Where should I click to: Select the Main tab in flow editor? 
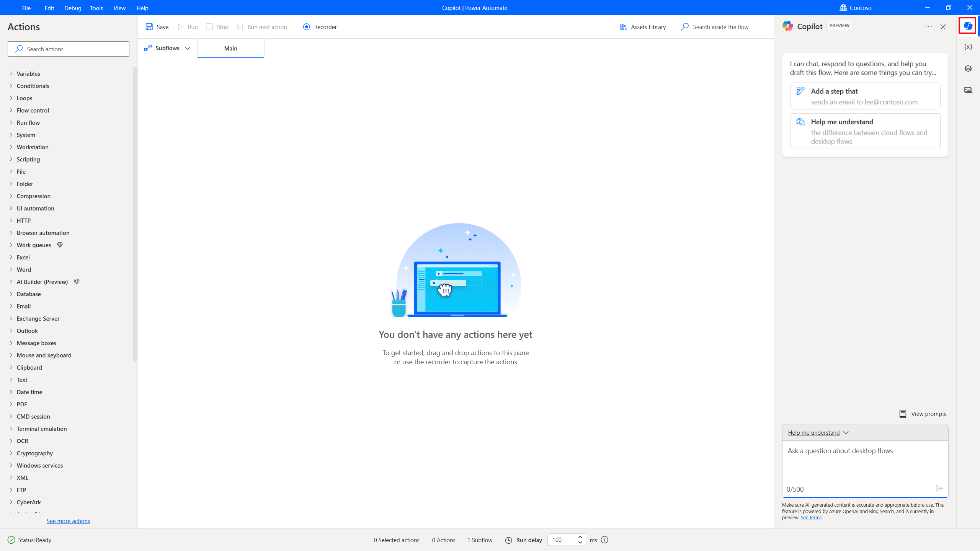coord(230,48)
